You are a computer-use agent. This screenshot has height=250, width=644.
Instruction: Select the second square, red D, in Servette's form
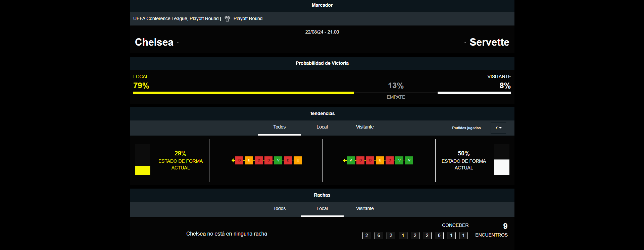point(360,160)
